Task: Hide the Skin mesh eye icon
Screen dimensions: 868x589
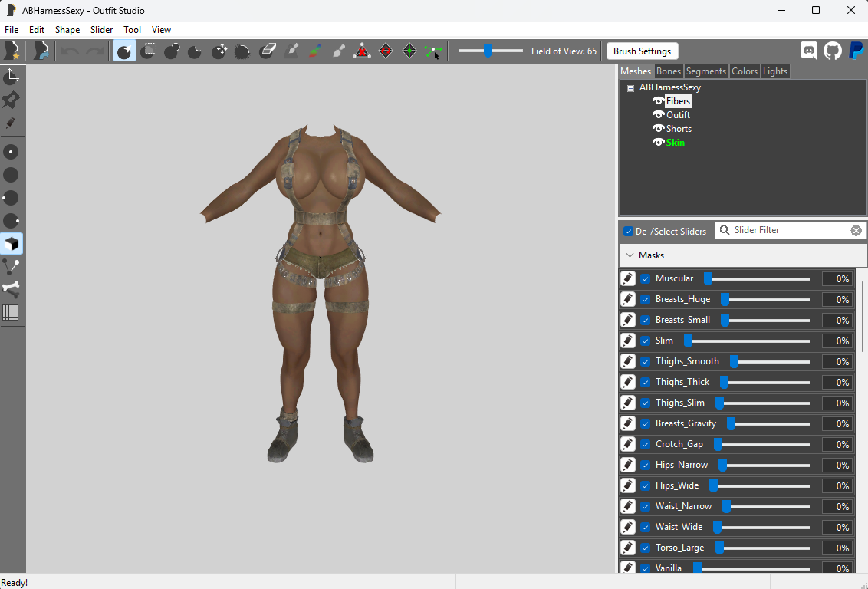Action: coord(658,143)
